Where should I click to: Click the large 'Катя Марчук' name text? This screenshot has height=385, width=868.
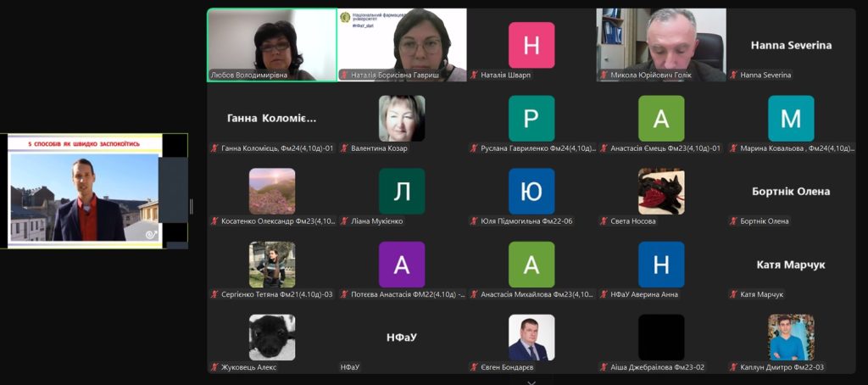tap(791, 265)
